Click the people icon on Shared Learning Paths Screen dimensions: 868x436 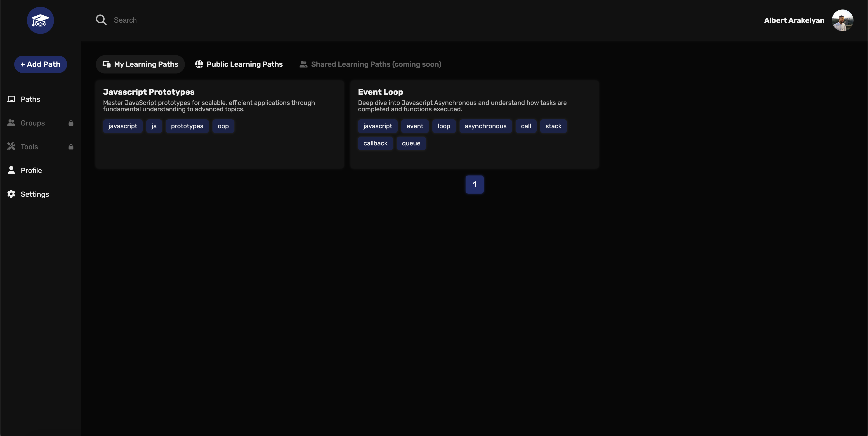tap(303, 64)
